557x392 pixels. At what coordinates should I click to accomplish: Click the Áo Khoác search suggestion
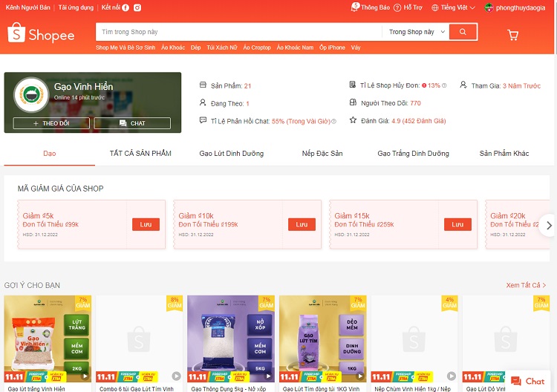[x=173, y=48]
